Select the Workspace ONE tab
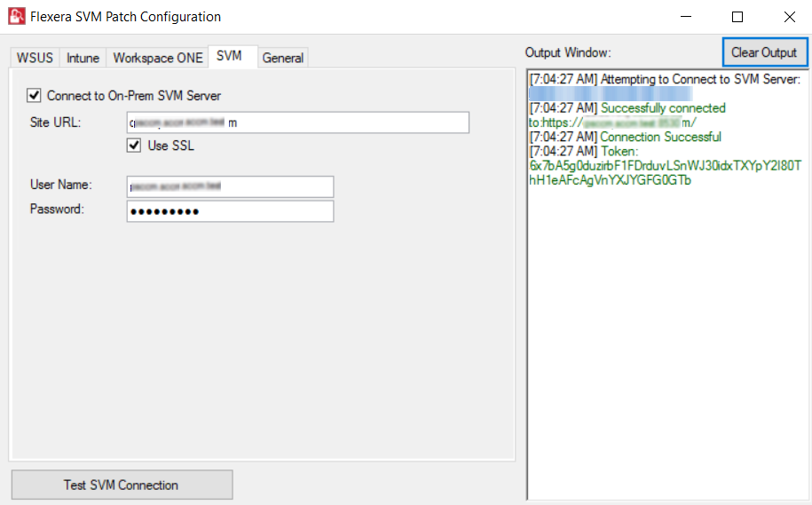This screenshot has width=812, height=505. click(x=157, y=58)
